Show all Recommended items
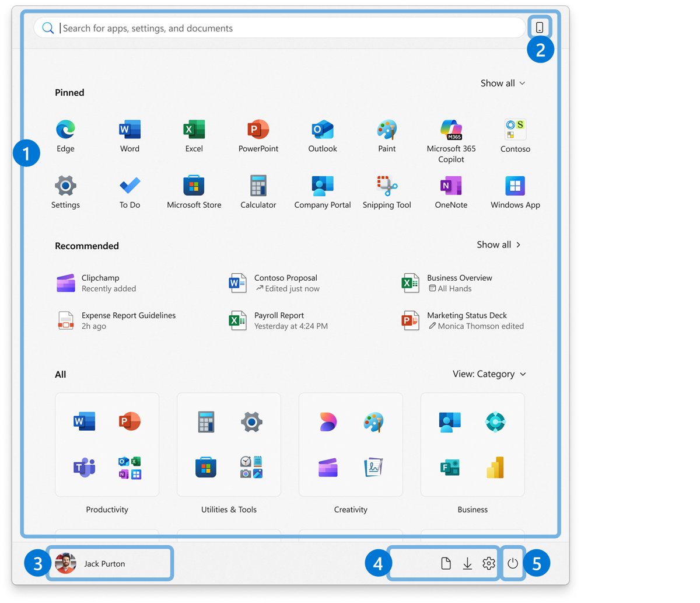The image size is (700, 603). click(499, 245)
